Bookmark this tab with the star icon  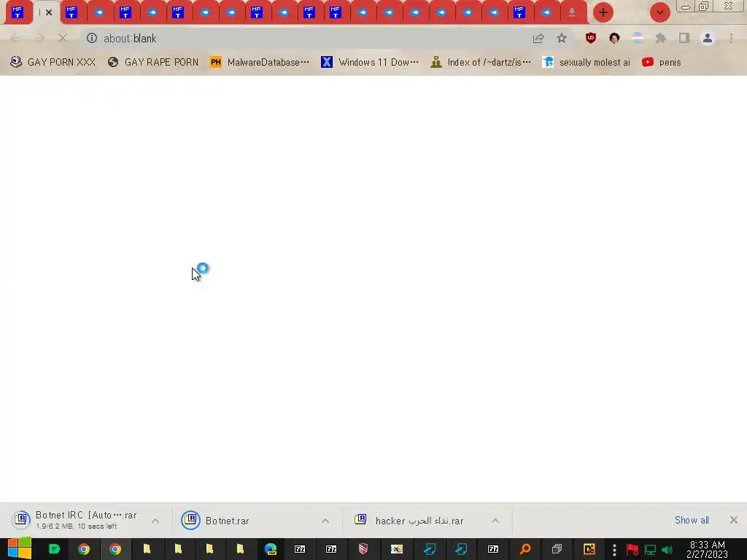pos(562,38)
